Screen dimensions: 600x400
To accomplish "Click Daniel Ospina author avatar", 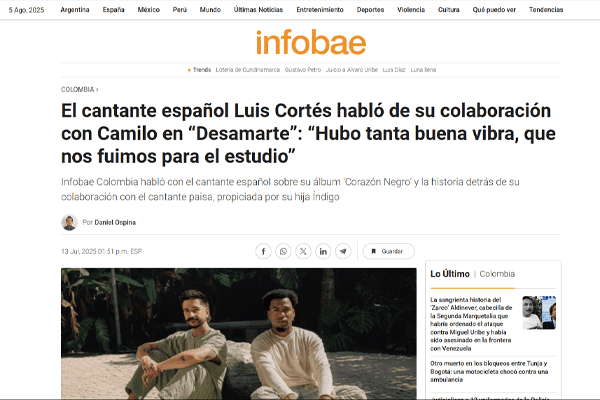I will pyautogui.click(x=69, y=222).
